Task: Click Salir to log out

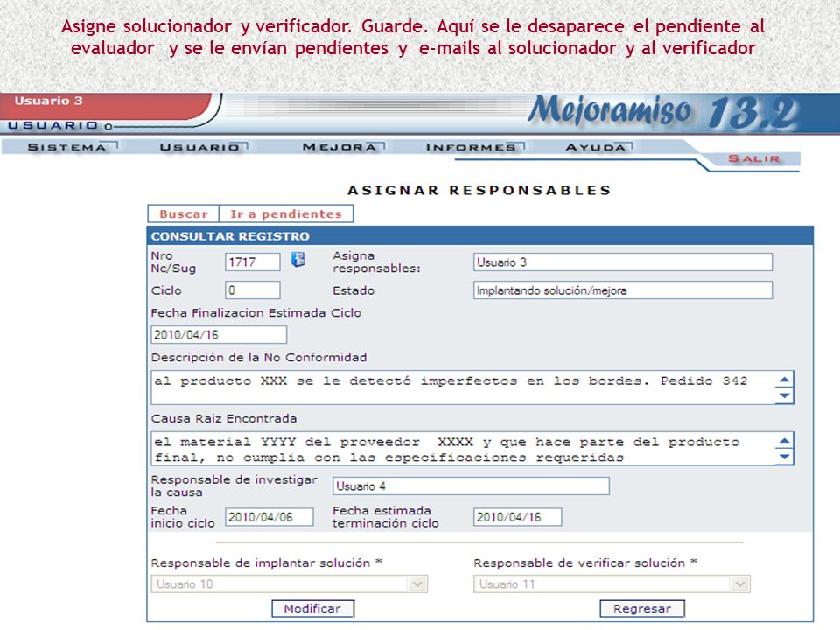Action: click(753, 158)
